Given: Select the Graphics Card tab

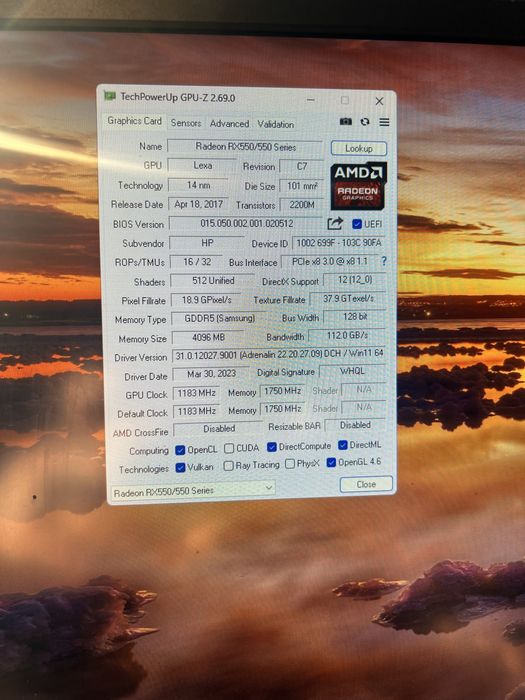Looking at the screenshot, I should coord(134,121).
